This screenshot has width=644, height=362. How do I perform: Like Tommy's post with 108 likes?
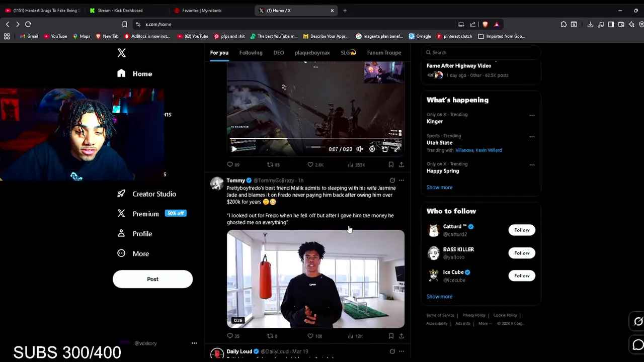pos(314,336)
